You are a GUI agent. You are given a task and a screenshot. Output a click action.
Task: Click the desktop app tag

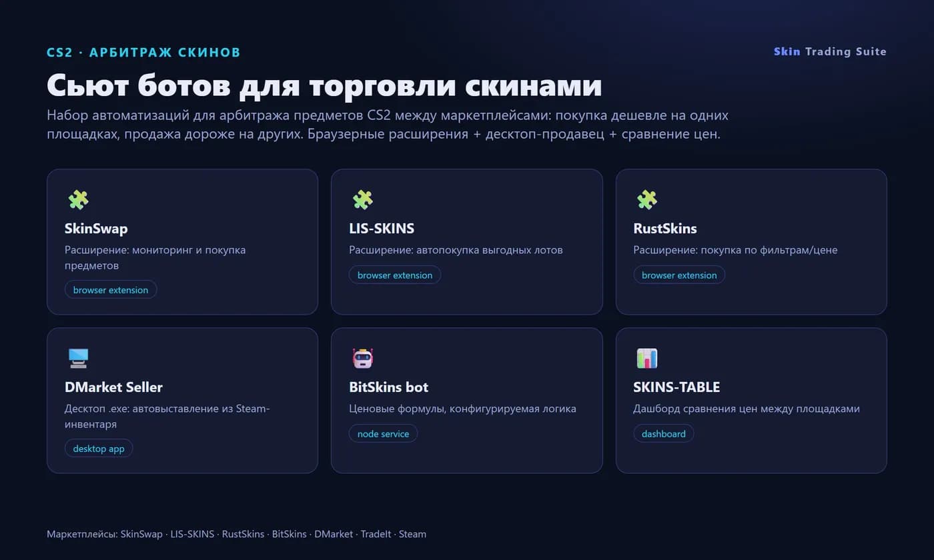click(x=99, y=449)
